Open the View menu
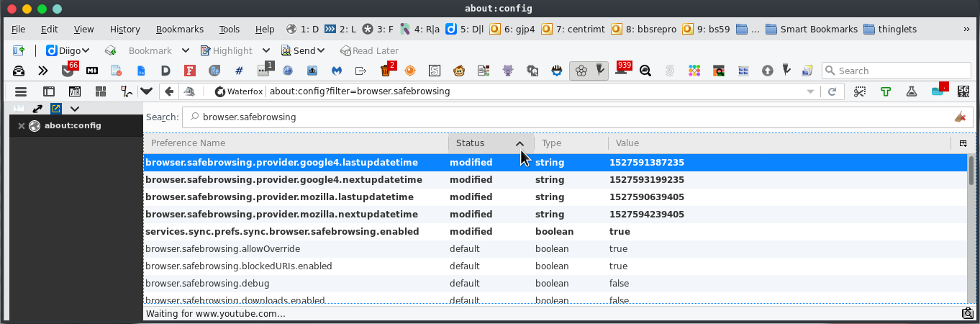 [84, 30]
